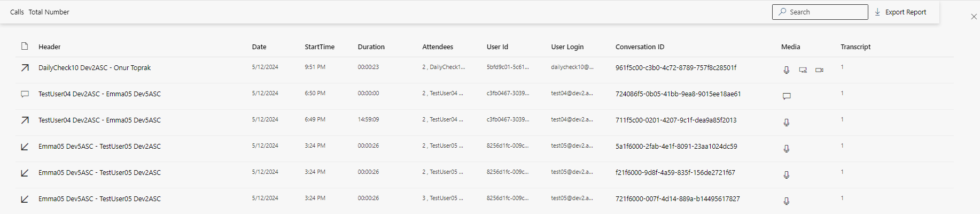Screen dimensions: 980x214
Task: Click the video camera icon for DailyCheck10
Action: (x=819, y=70)
